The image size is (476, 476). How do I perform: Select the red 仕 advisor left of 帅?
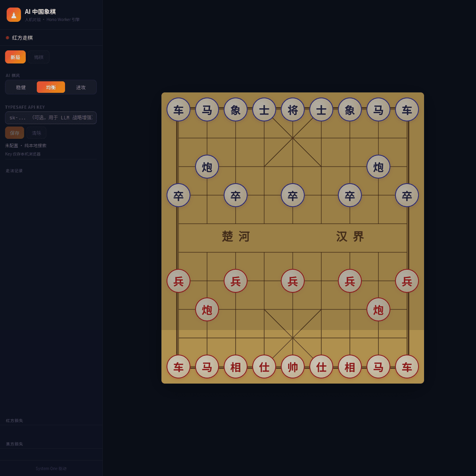tap(264, 367)
